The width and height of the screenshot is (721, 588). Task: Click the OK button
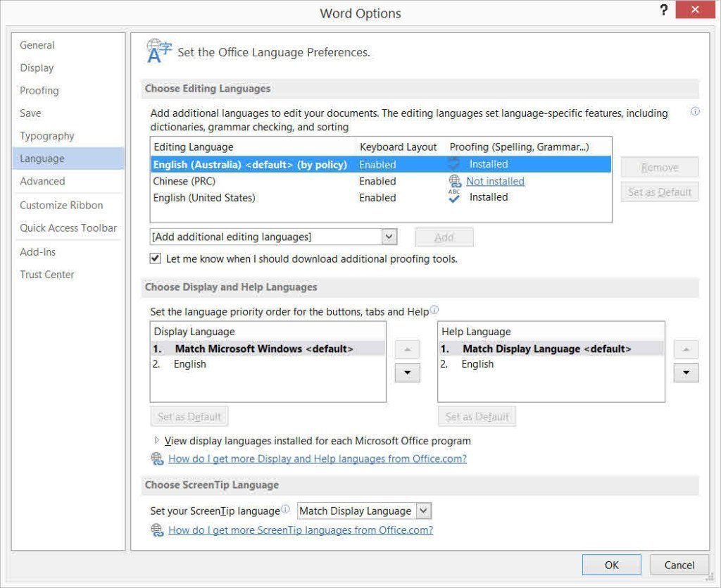point(611,565)
